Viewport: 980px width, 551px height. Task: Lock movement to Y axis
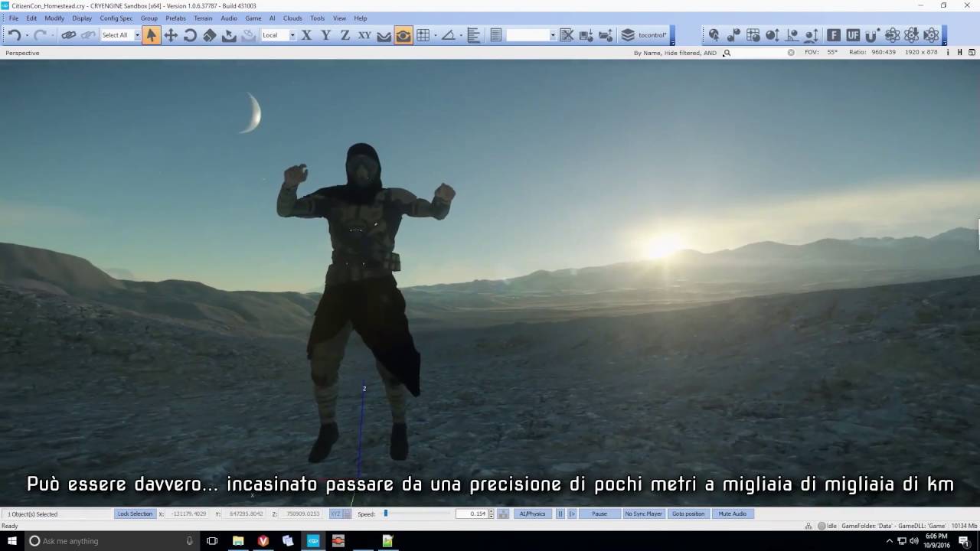point(326,35)
